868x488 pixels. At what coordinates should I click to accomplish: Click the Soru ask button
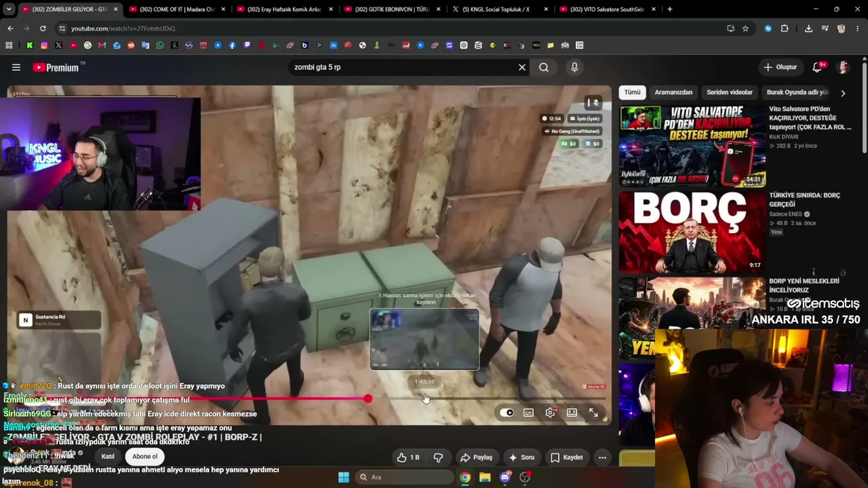tap(521, 457)
